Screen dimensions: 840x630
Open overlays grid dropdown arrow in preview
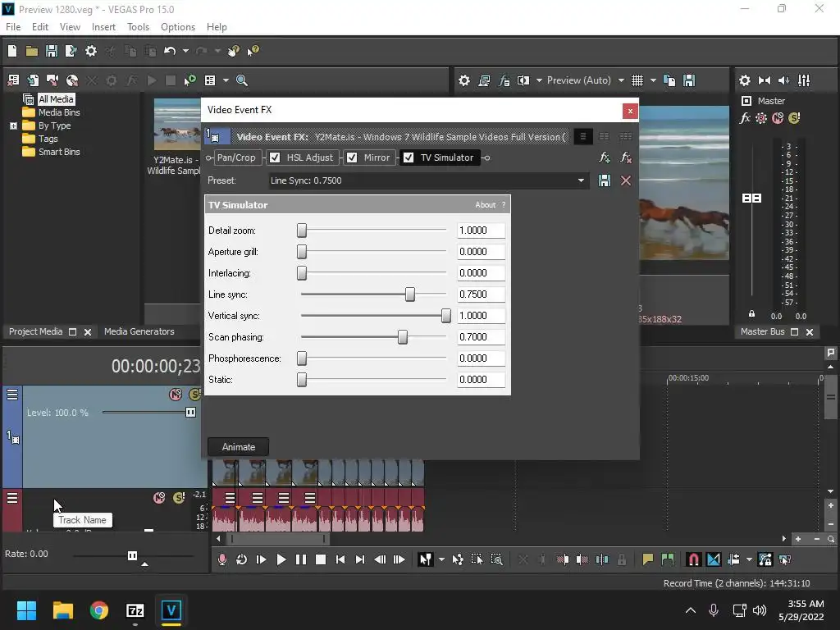[653, 80]
